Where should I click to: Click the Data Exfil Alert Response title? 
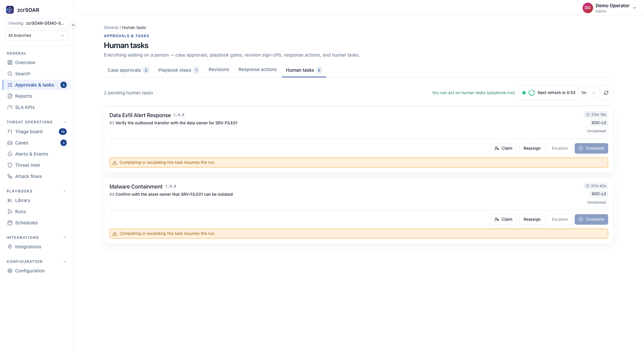point(140,115)
